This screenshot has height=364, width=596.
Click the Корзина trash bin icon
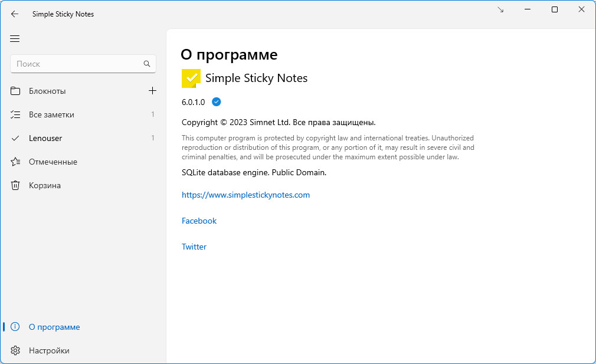15,185
